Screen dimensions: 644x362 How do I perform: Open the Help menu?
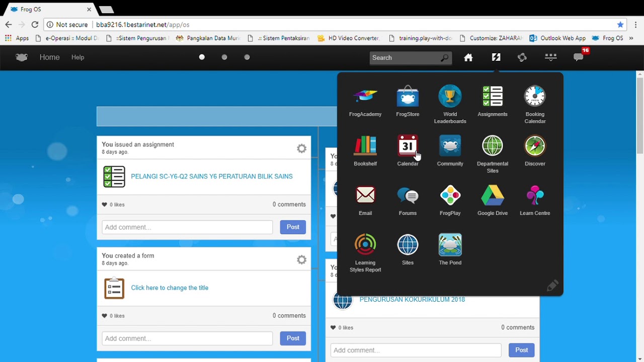coord(77,57)
